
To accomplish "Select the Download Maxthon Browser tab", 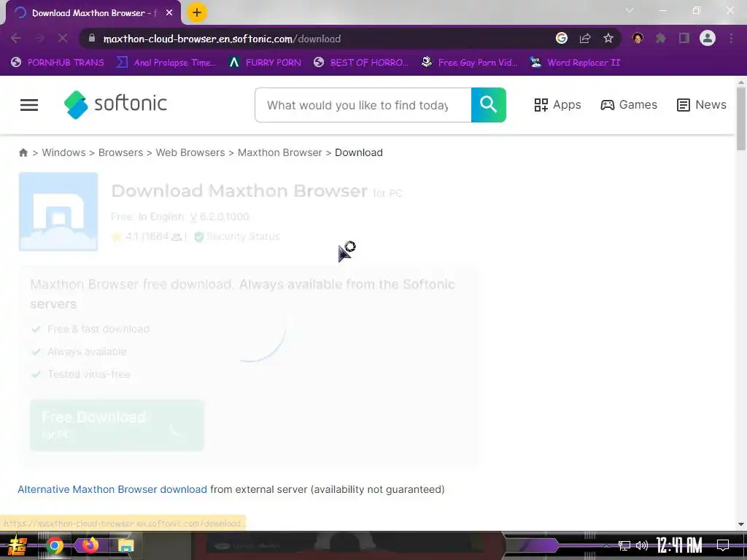I will pyautogui.click(x=93, y=13).
